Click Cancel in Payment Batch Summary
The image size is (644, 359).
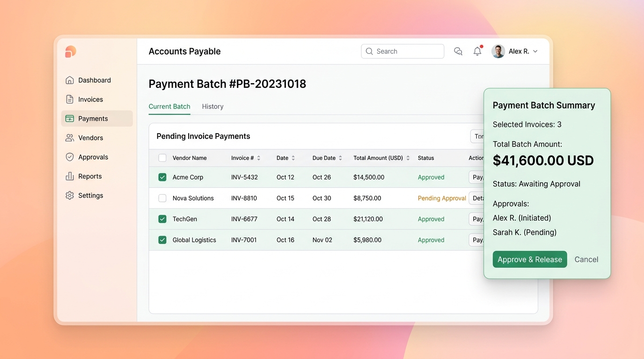(586, 259)
